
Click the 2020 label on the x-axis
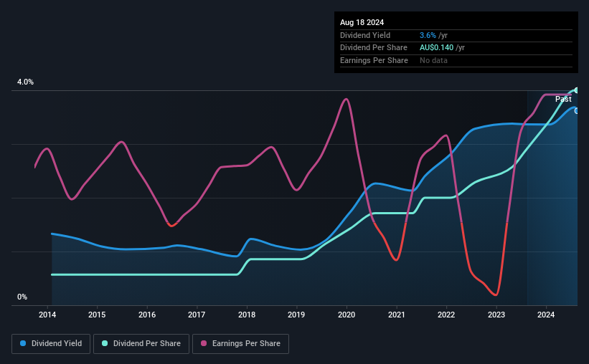(x=347, y=315)
